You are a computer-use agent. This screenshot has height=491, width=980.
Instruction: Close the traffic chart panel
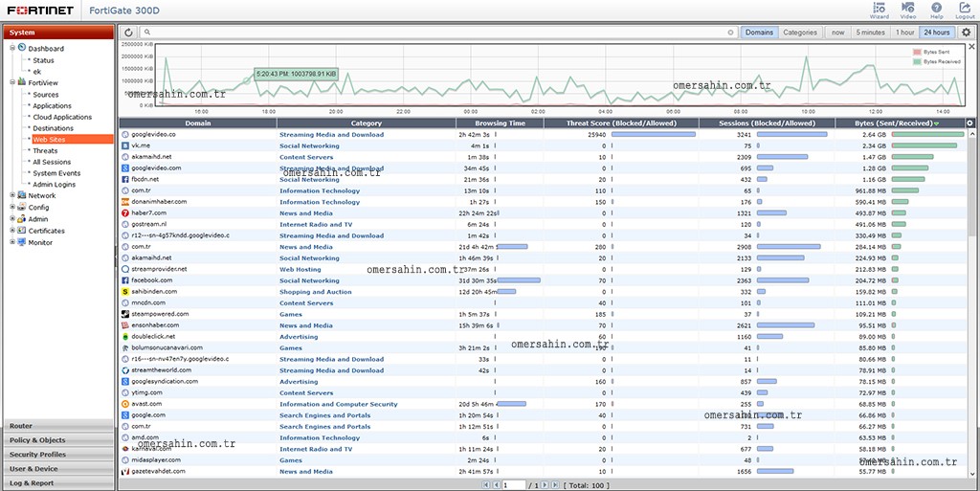[972, 47]
